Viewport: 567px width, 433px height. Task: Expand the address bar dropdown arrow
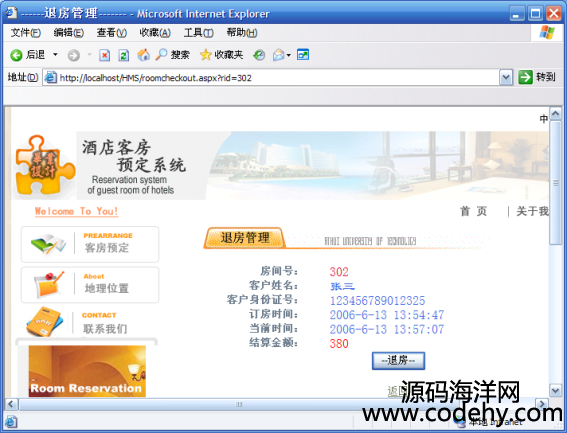(506, 77)
